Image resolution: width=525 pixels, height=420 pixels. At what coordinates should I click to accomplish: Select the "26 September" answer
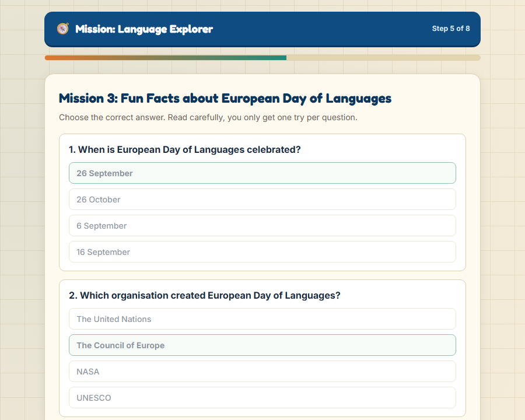point(262,173)
